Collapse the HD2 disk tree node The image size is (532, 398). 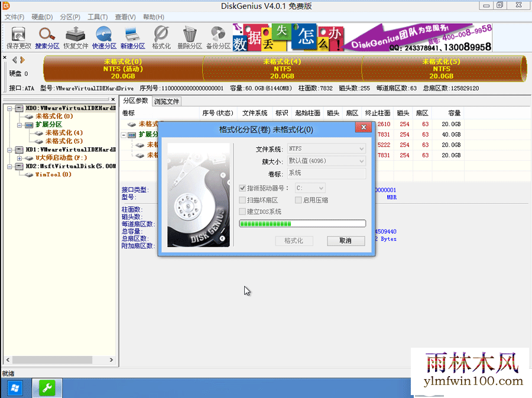point(9,167)
